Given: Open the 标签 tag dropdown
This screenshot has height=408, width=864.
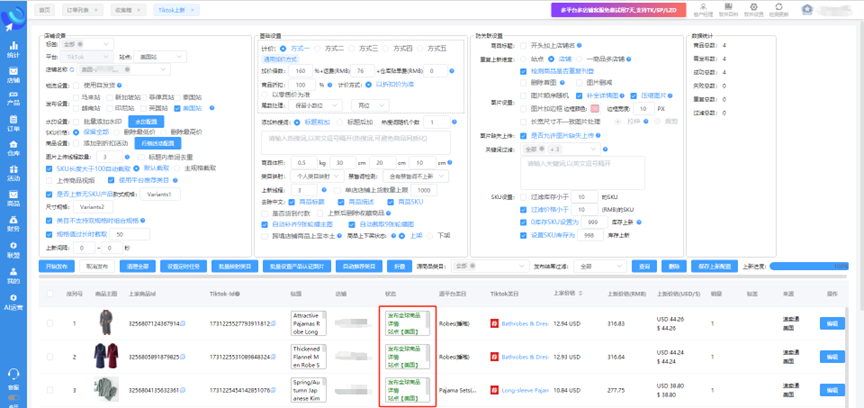Looking at the screenshot, I should click(87, 44).
